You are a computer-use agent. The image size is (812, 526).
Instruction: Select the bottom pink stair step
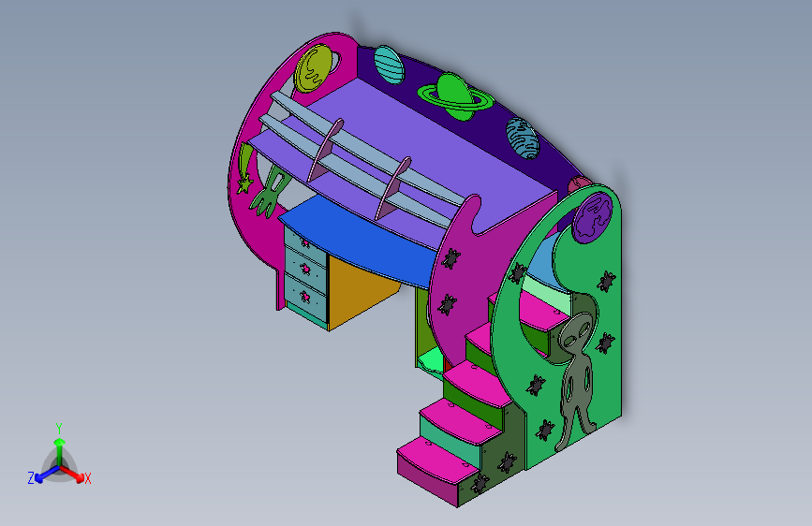[438, 460]
